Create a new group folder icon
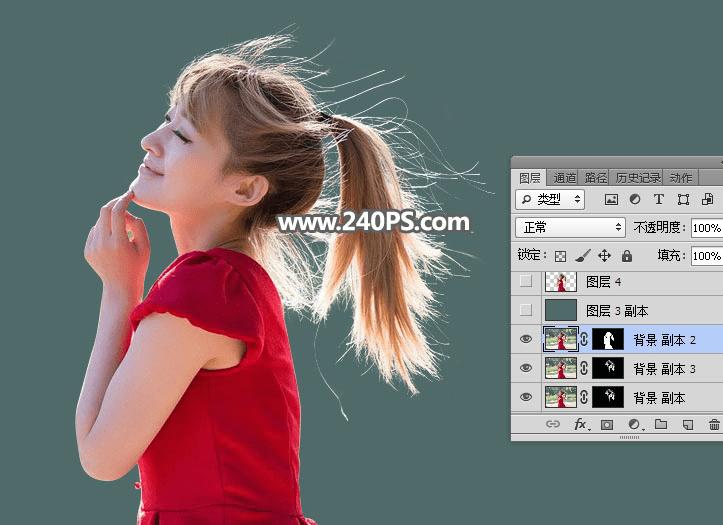 (661, 424)
